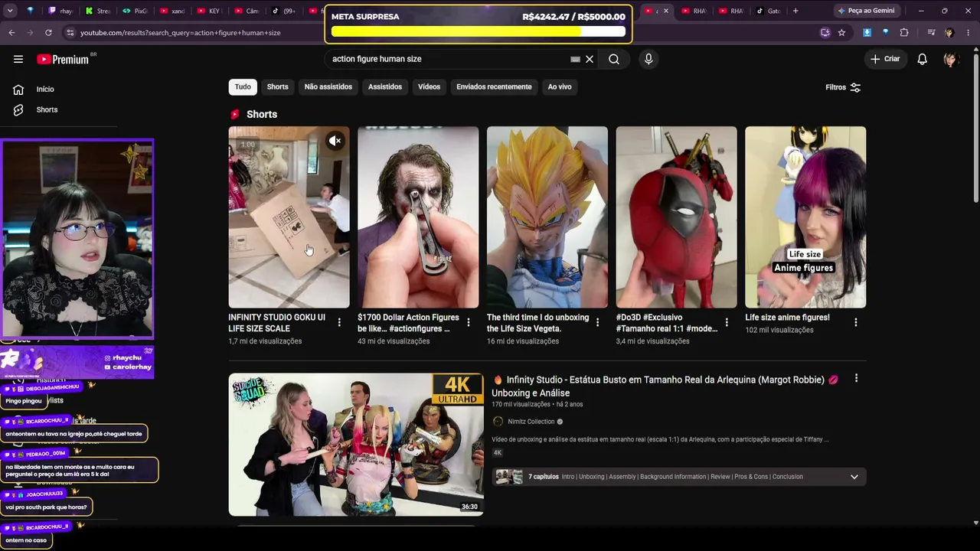The height and width of the screenshot is (551, 980).
Task: Go back with the browser back arrow
Action: coord(11,33)
